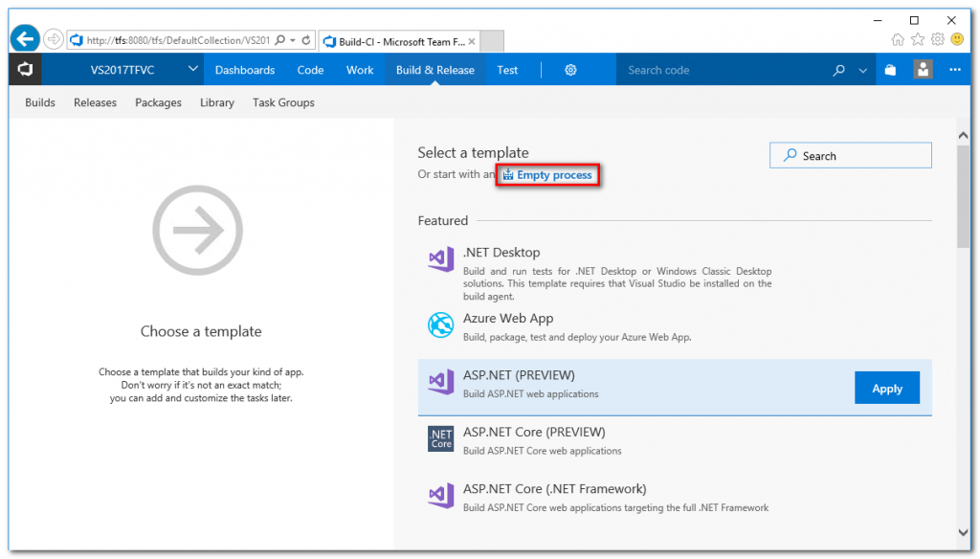Click the Empty process link
This screenshot has height=559, width=980.
[547, 175]
